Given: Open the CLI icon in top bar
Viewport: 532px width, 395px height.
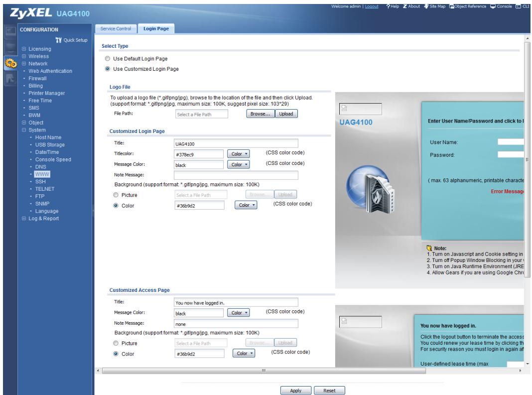Looking at the screenshot, I should click(x=523, y=6).
